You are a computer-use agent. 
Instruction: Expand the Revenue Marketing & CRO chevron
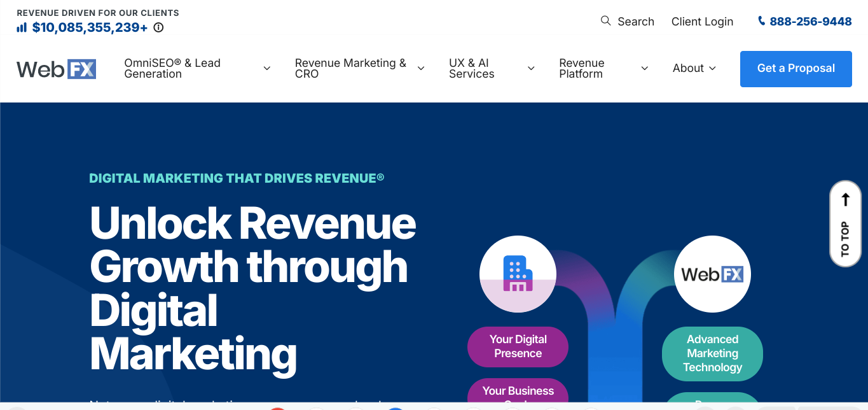point(421,68)
